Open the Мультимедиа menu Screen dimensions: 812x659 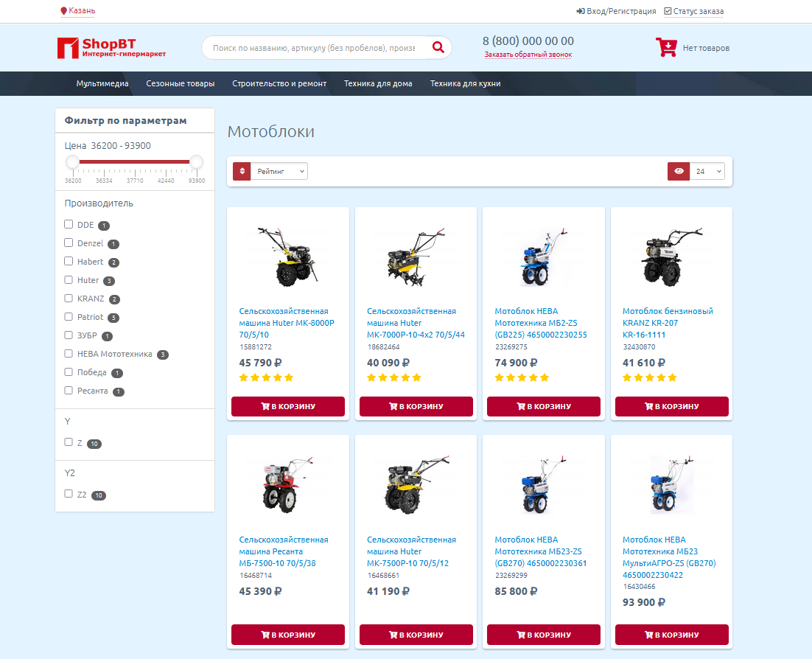[102, 83]
